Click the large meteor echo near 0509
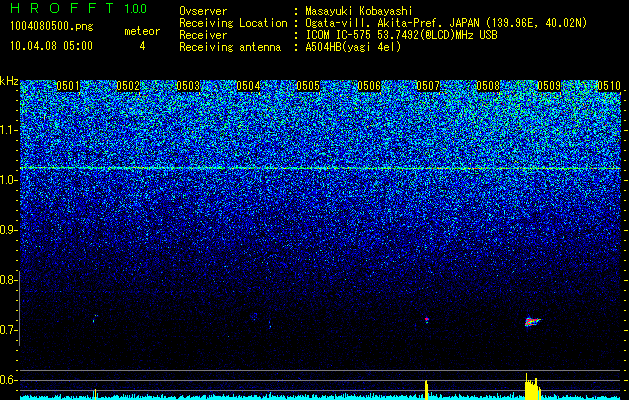This screenshot has width=629, height=400. 532,321
